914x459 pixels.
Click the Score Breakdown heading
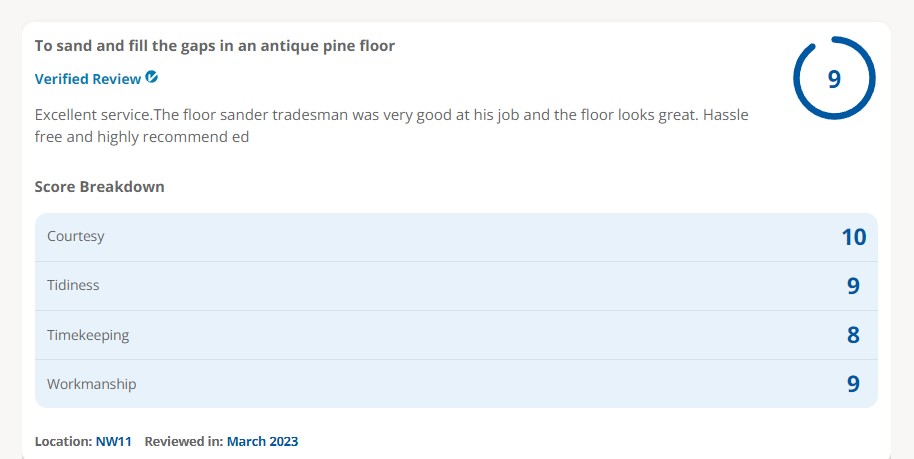click(x=99, y=187)
